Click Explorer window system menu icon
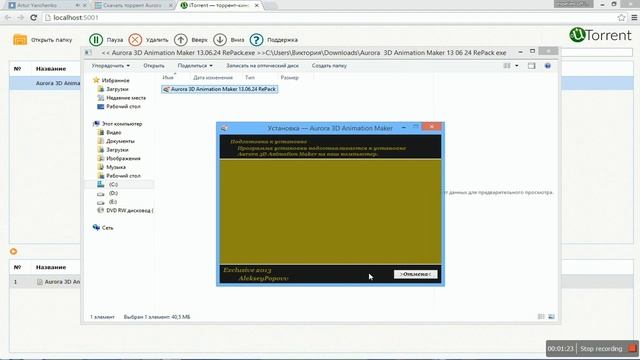The width and height of the screenshot is (640, 360). coord(88,53)
